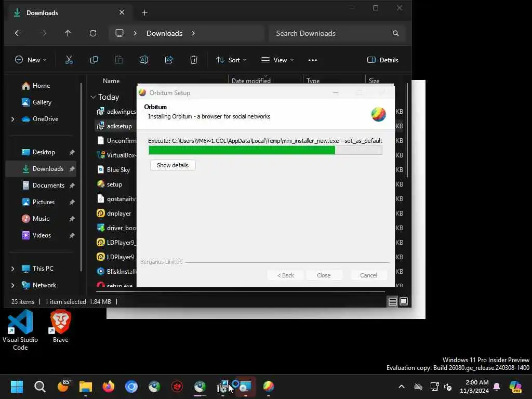Close the Downloads tab

pyautogui.click(x=122, y=12)
